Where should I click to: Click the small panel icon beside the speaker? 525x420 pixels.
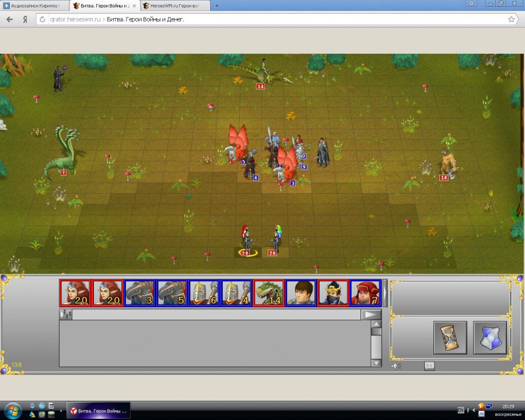429,366
